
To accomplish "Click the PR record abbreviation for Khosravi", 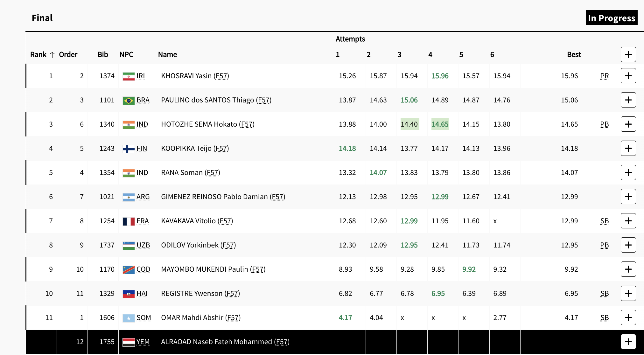I will [604, 76].
